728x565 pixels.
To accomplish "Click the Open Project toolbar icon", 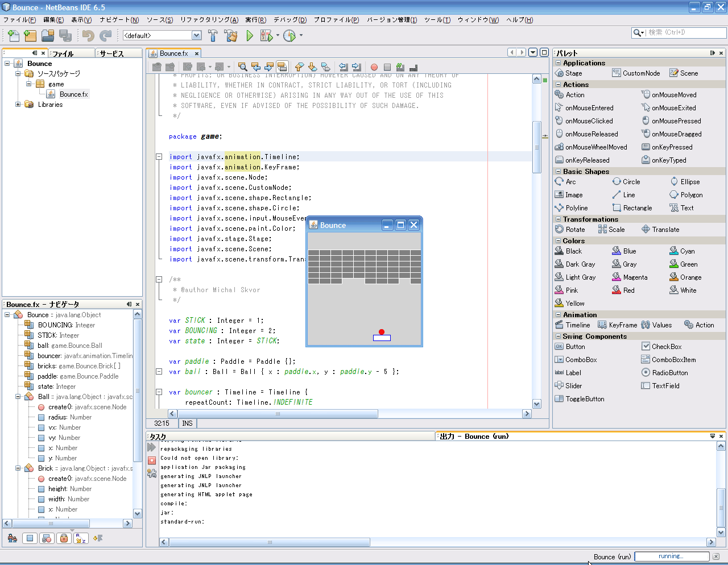I will tap(48, 36).
